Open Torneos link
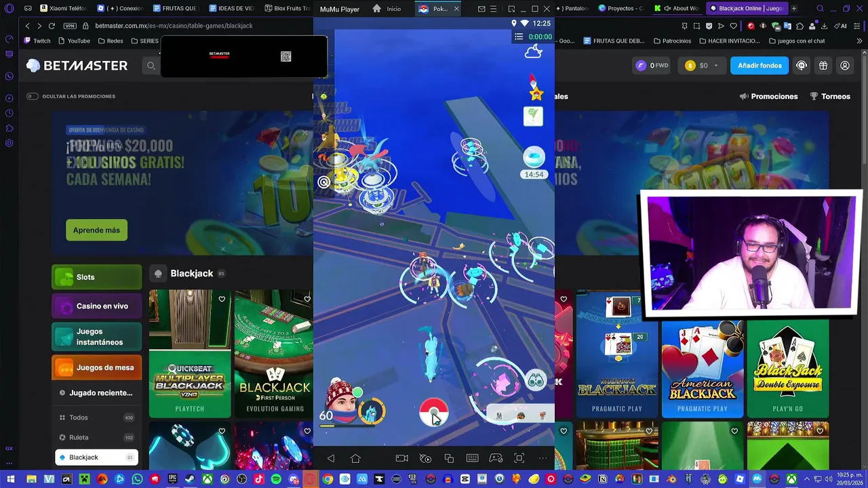 pos(830,96)
